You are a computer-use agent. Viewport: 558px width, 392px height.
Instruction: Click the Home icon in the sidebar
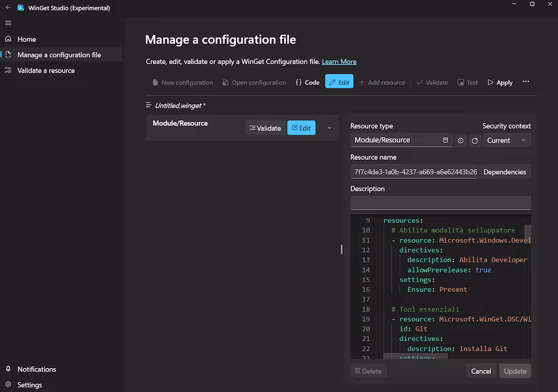[8, 39]
